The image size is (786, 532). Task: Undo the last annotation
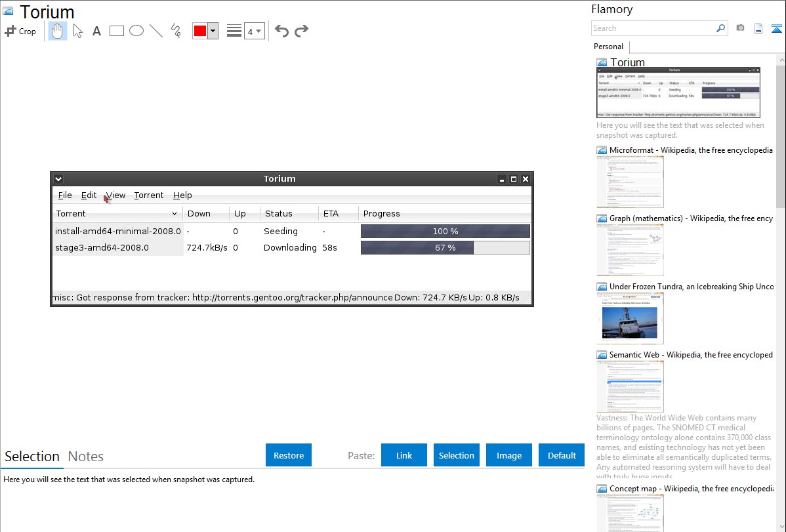click(281, 31)
